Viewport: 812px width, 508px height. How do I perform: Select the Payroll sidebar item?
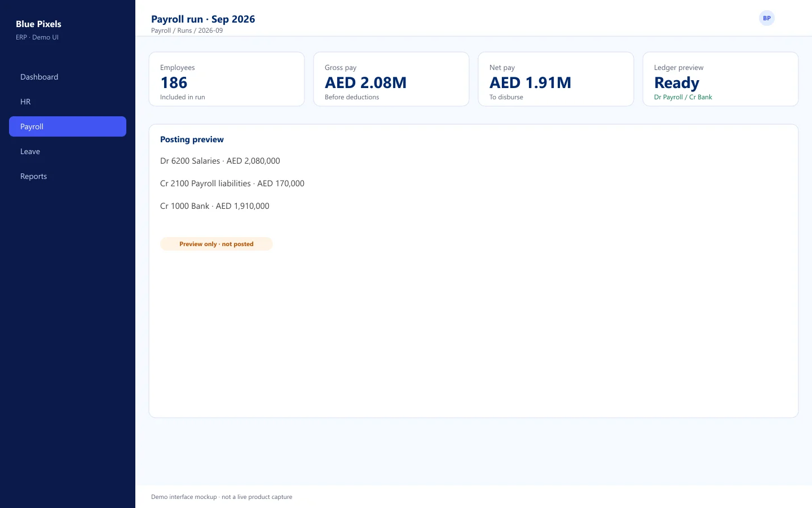pyautogui.click(x=68, y=126)
